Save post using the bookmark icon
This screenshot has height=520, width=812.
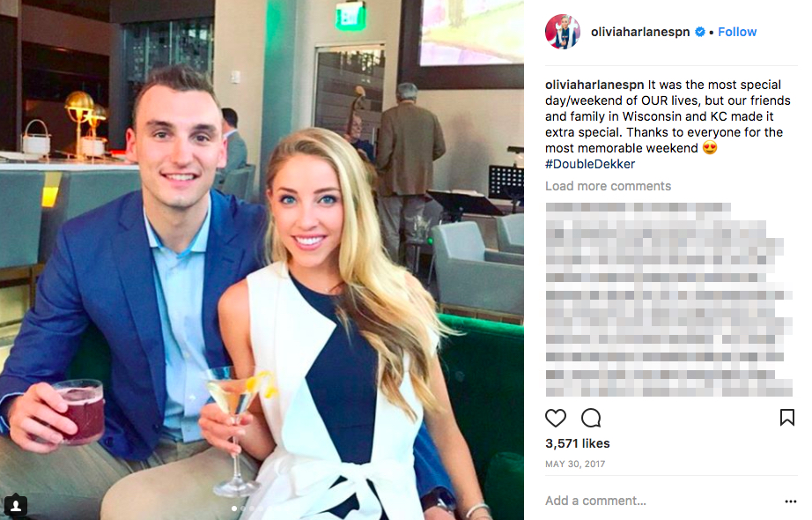(786, 418)
